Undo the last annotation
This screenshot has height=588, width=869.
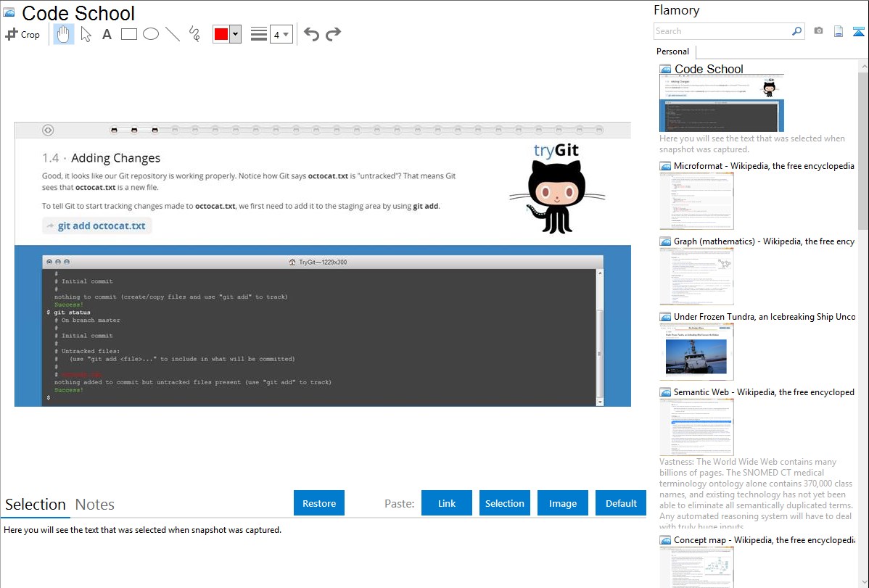click(311, 34)
